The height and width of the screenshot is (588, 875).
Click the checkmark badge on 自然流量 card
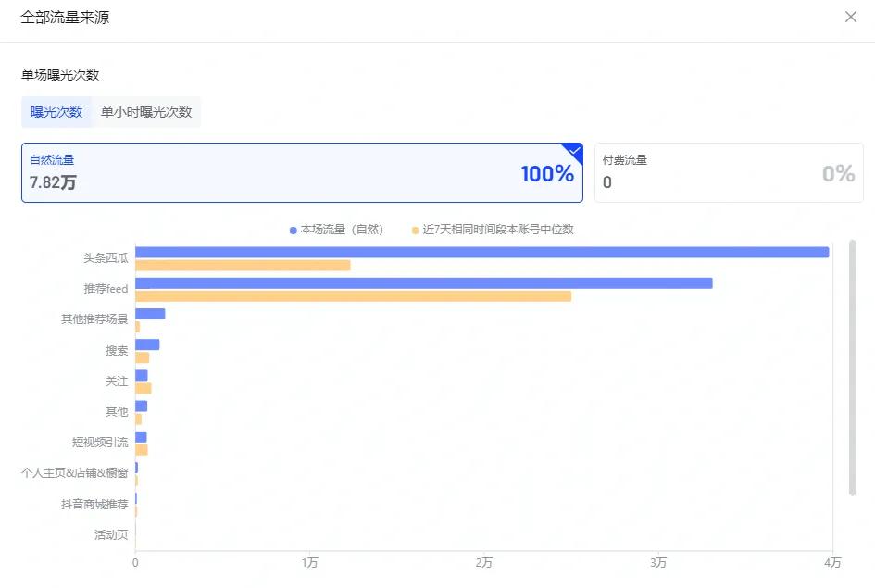pos(574,151)
